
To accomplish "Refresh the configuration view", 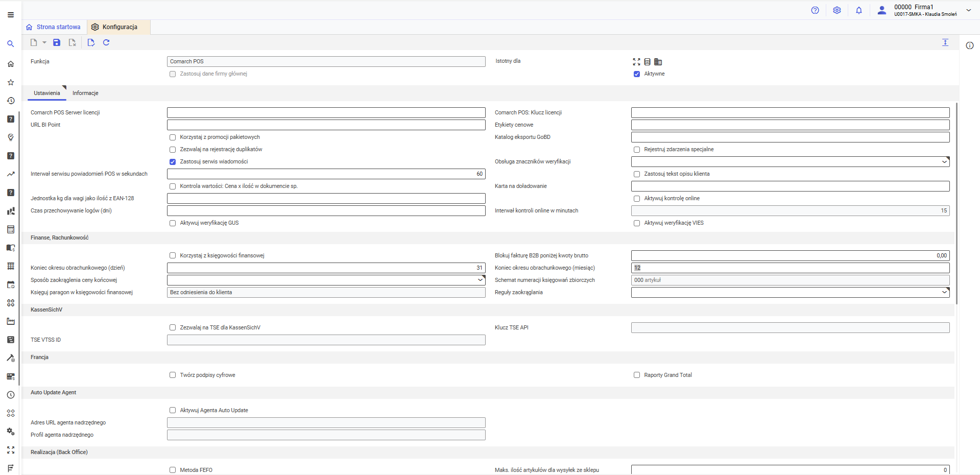I will pos(106,42).
